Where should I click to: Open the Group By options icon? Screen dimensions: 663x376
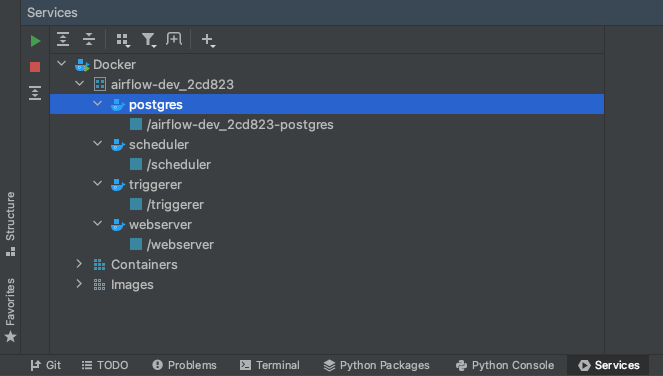[x=123, y=40]
